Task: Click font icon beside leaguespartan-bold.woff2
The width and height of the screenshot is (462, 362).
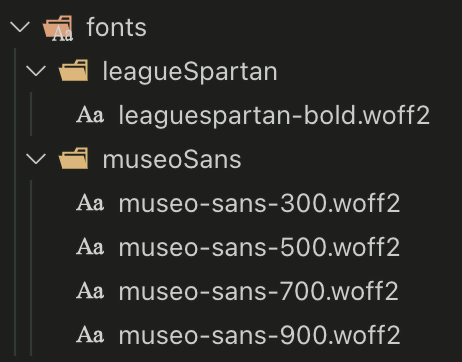Action: point(90,115)
